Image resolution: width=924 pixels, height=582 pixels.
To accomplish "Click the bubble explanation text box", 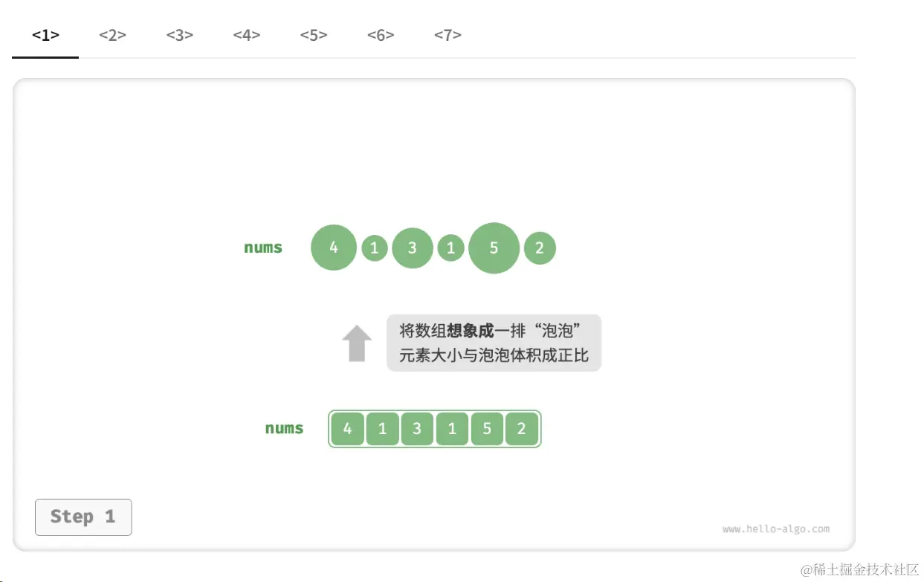I will (494, 343).
